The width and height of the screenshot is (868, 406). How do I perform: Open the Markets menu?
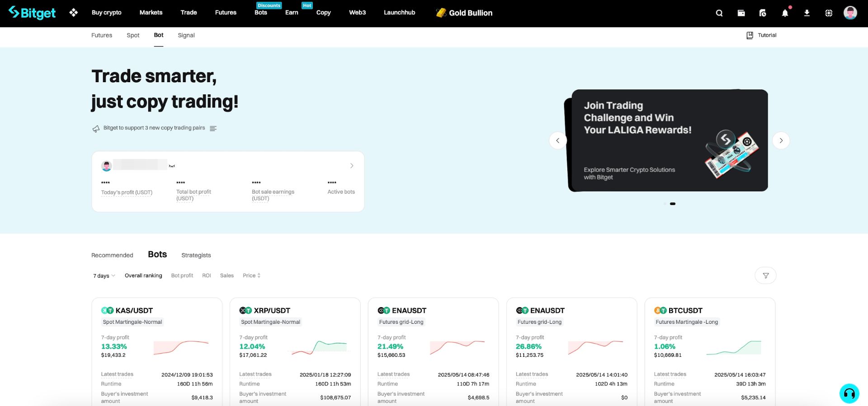click(x=151, y=13)
